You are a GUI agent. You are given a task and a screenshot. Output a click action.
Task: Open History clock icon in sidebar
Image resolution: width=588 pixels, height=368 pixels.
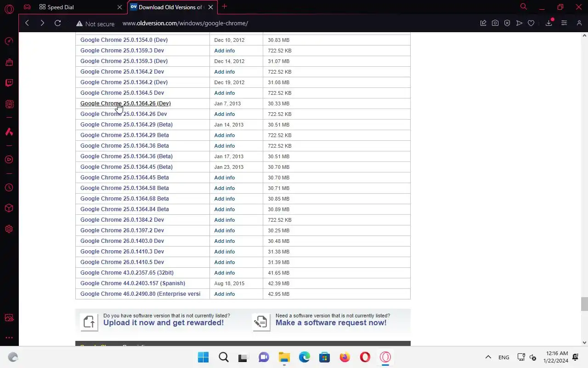(9, 188)
